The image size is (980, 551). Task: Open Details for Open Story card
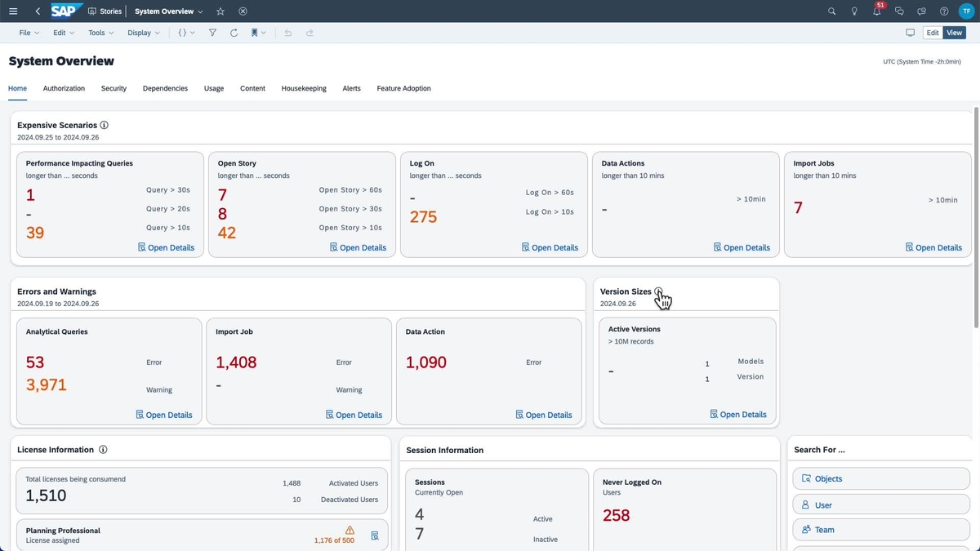358,247
